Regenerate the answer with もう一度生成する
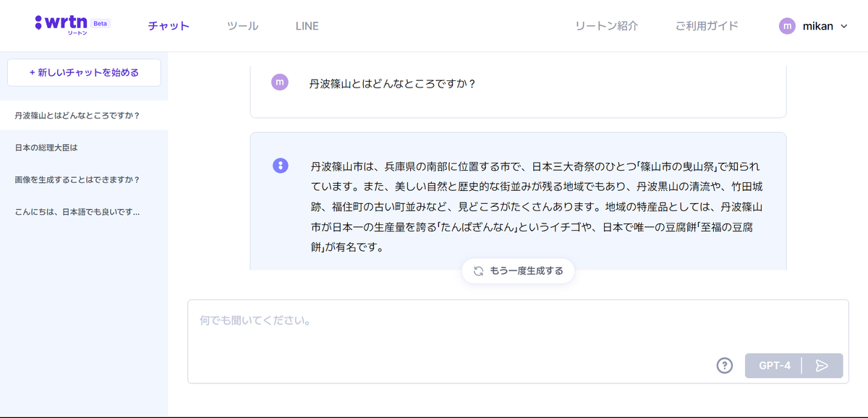The image size is (868, 418). click(518, 271)
